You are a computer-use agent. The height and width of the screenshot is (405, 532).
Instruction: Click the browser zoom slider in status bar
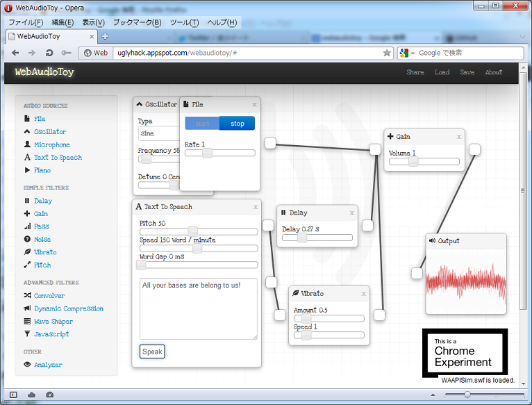467,395
